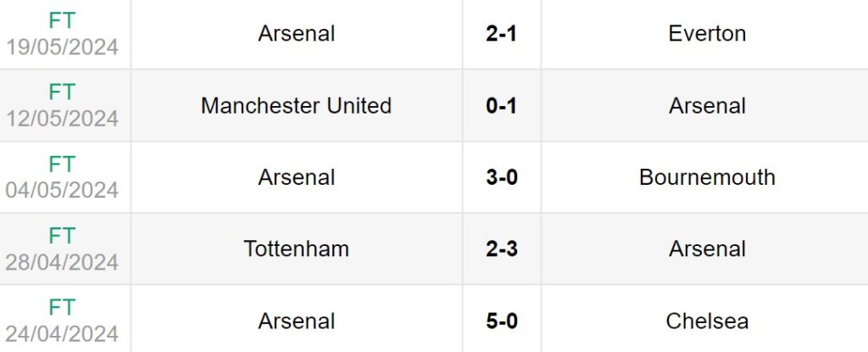Open the Tottenham team link
This screenshot has height=352, width=868.
click(297, 249)
